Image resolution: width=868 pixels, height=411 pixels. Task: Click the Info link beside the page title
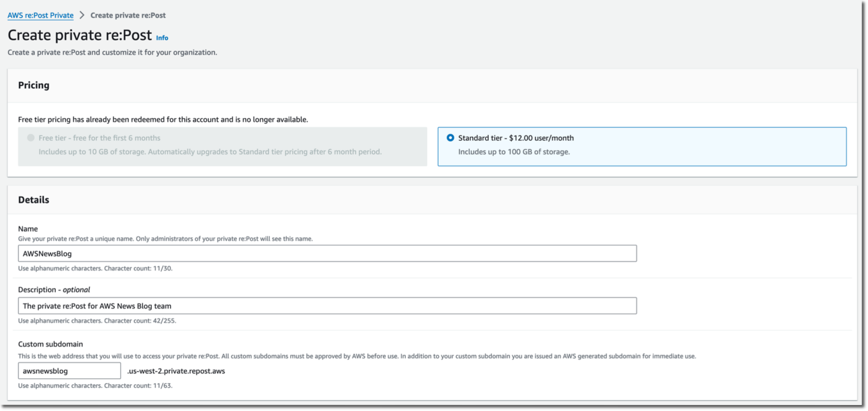point(162,38)
